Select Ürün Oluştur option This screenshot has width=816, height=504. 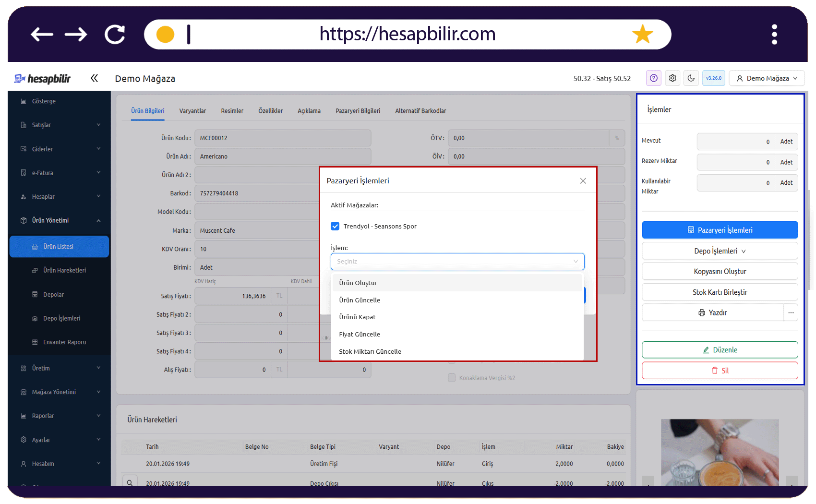(x=457, y=283)
